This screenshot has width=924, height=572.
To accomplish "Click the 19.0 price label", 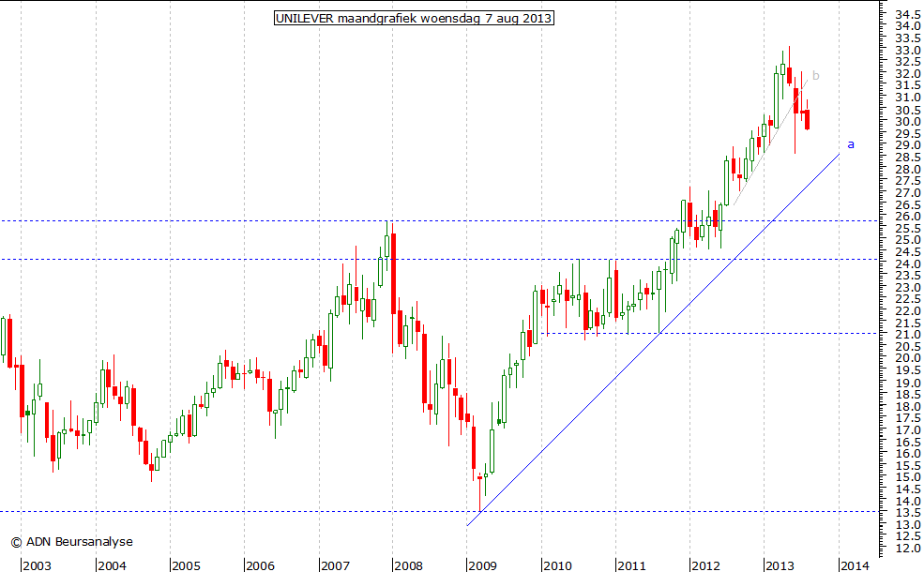I will (x=907, y=383).
